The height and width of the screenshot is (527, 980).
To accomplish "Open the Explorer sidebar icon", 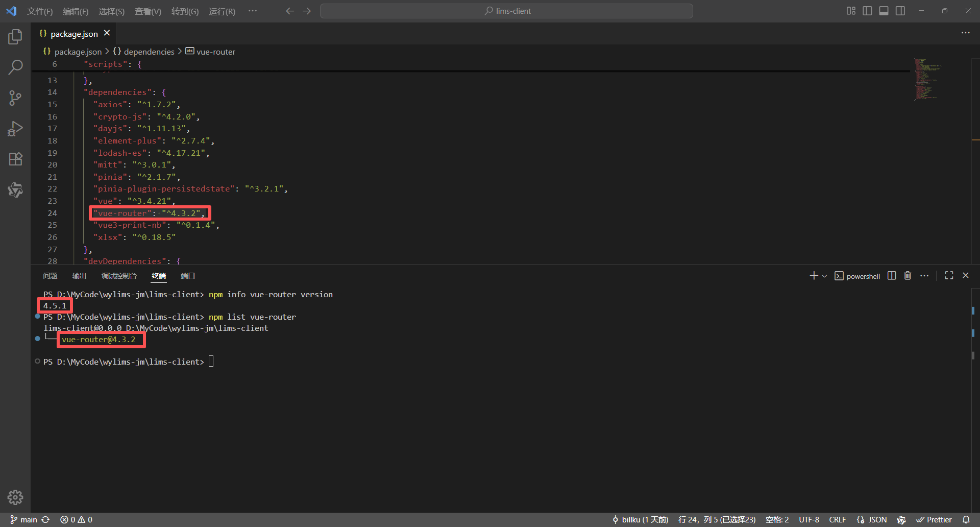I will [15, 36].
